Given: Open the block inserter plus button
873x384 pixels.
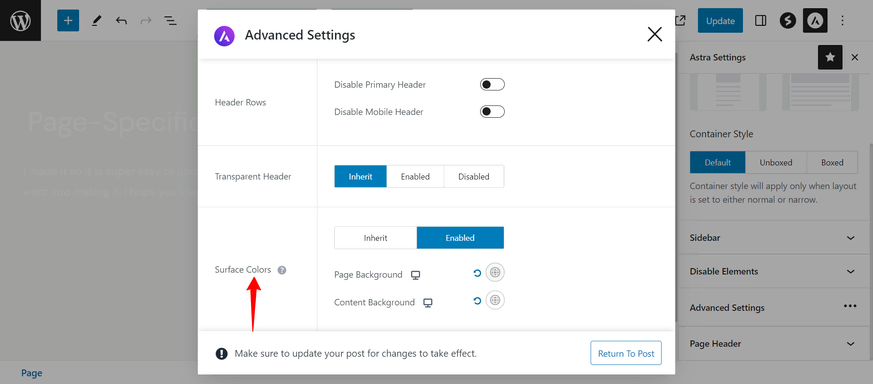Looking at the screenshot, I should click(x=68, y=21).
